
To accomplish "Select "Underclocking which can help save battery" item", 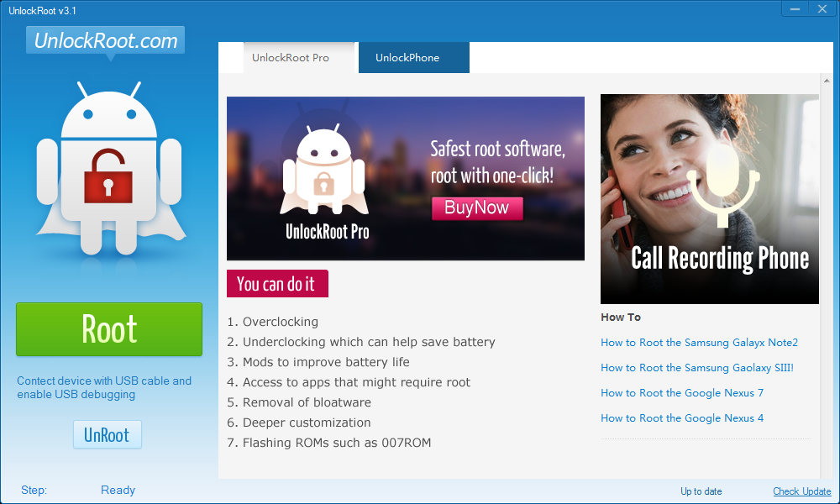I will point(361,342).
